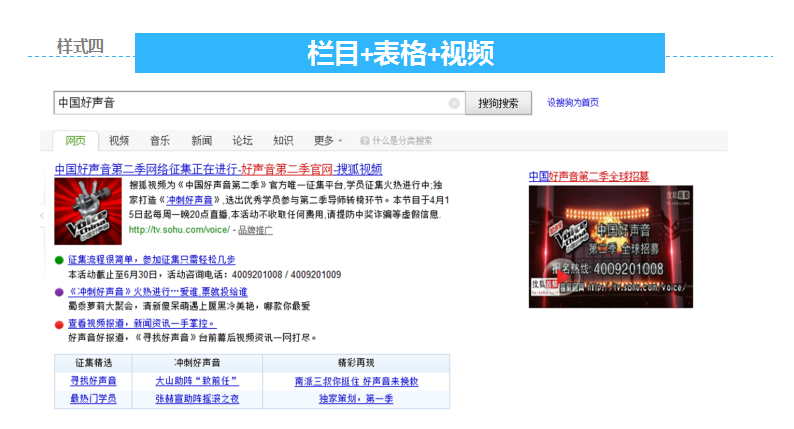Click table link 张赫宣助阵摇滚之夜
794x429 pixels.
(x=197, y=399)
